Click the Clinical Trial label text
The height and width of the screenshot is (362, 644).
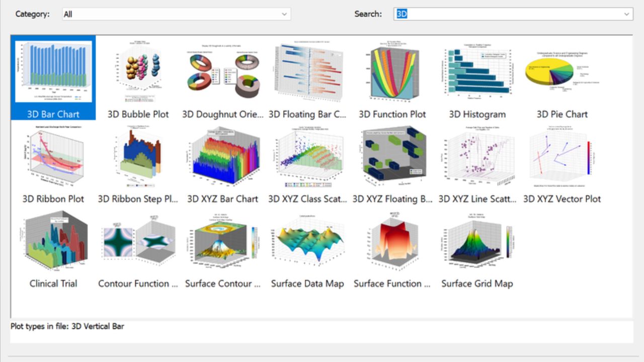53,284
